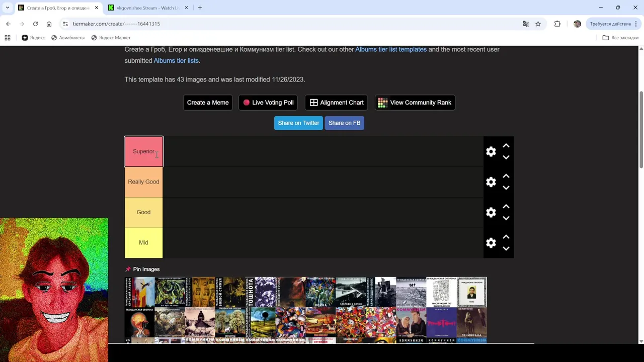Select the blue-purple Коммунизм album cover
The width and height of the screenshot is (644, 362).
[x=441, y=322]
